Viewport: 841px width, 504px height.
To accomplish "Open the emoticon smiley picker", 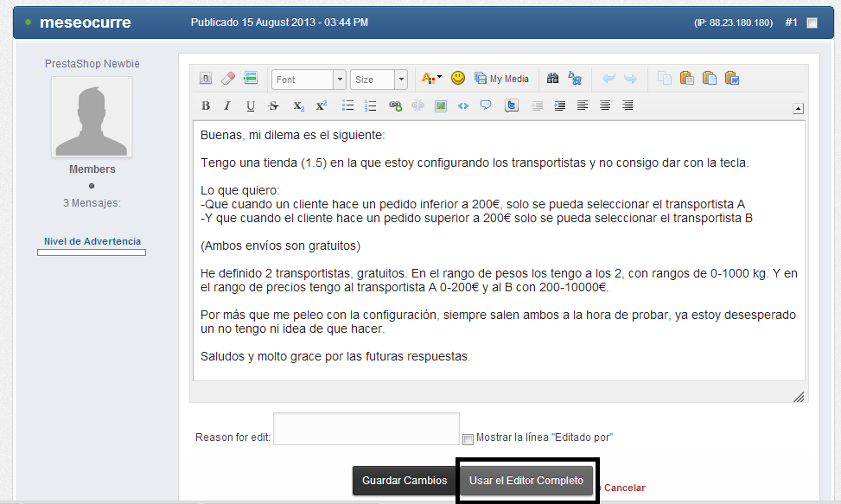I will tap(457, 79).
